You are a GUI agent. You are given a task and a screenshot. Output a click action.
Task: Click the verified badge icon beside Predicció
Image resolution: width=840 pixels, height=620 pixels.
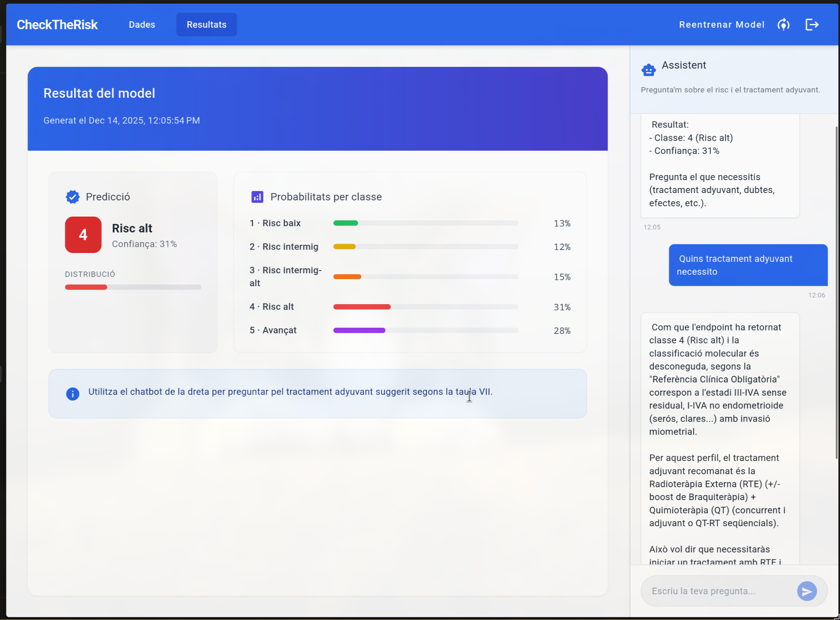click(x=72, y=197)
